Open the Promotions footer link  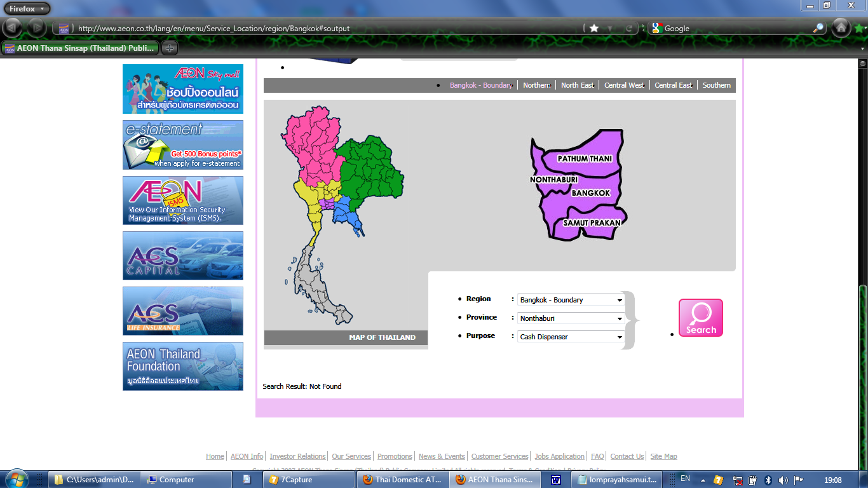[395, 456]
